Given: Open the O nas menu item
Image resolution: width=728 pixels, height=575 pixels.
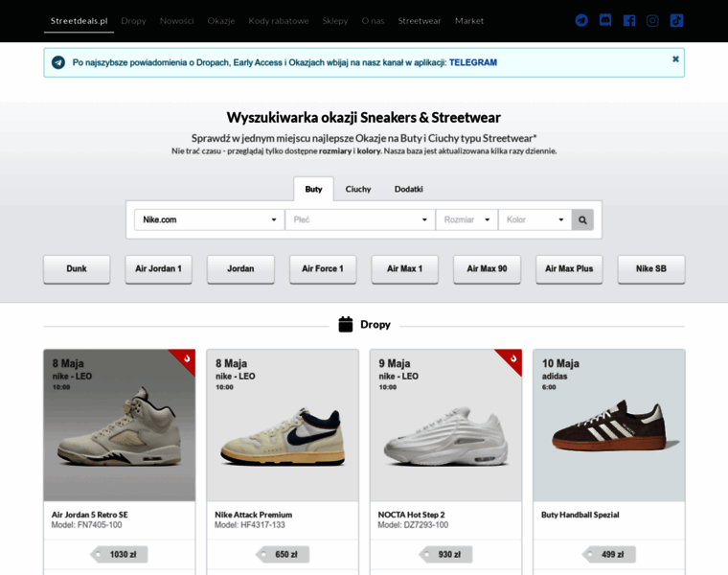Looking at the screenshot, I should pyautogui.click(x=373, y=21).
